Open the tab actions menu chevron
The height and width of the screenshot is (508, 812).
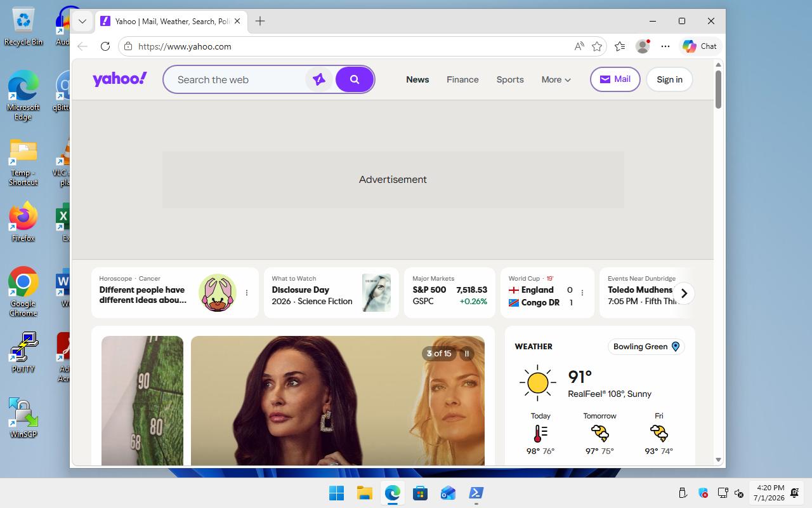(82, 21)
